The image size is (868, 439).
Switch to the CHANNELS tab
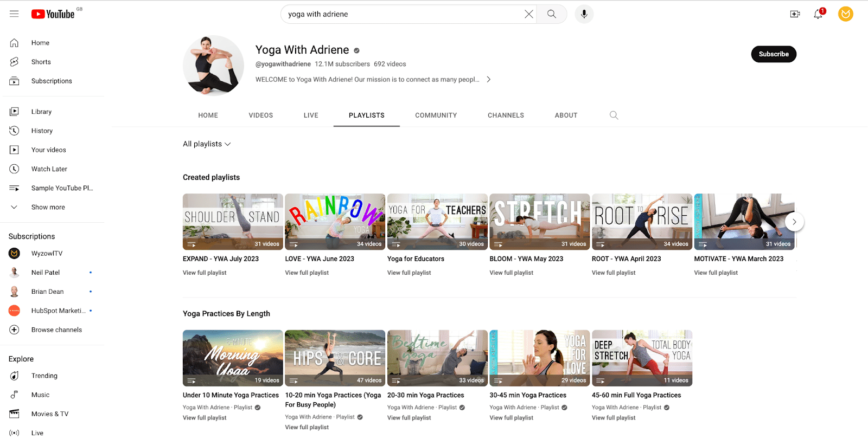pos(506,115)
